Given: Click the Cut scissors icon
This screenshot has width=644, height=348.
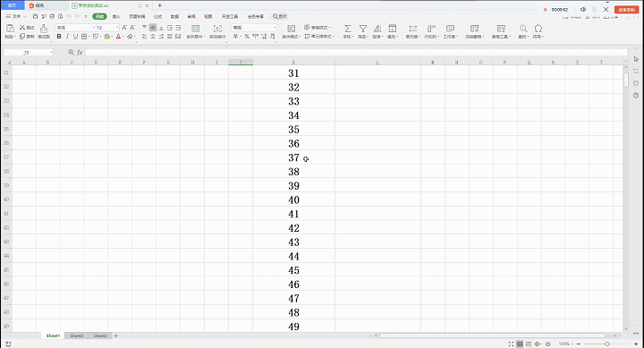Looking at the screenshot, I should point(22,27).
